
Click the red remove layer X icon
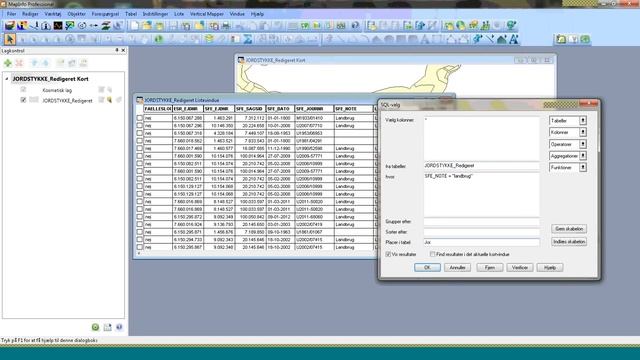coord(19,63)
